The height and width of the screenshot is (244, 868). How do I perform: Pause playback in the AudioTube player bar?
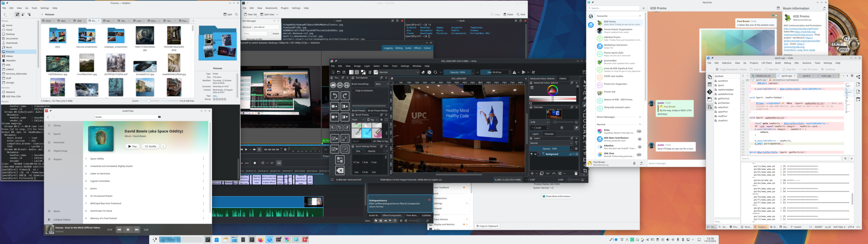coord(128,230)
